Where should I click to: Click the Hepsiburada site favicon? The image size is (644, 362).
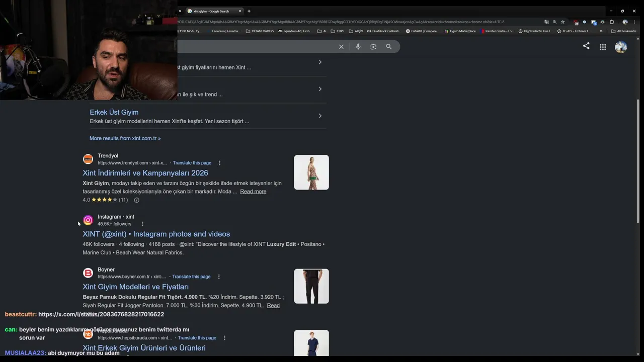point(88,334)
